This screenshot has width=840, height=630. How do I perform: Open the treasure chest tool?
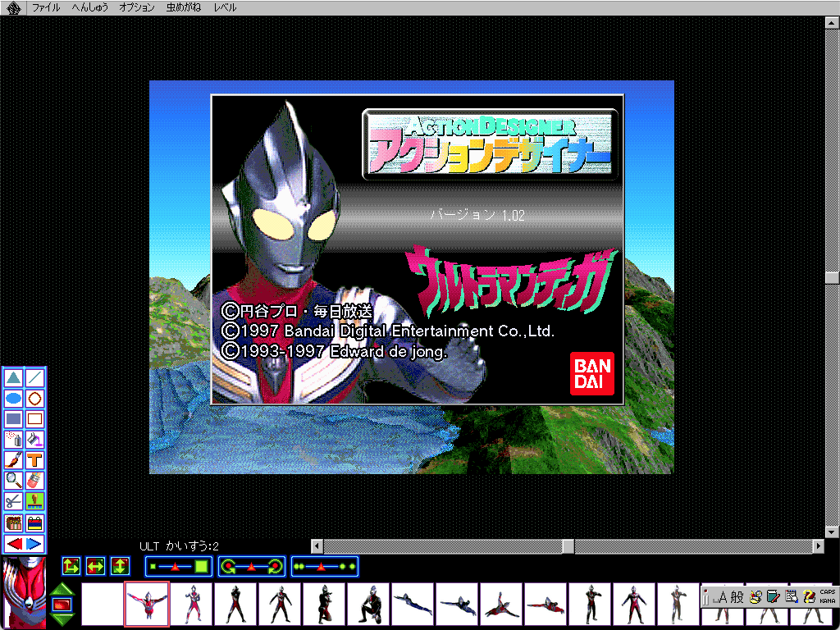(14, 523)
